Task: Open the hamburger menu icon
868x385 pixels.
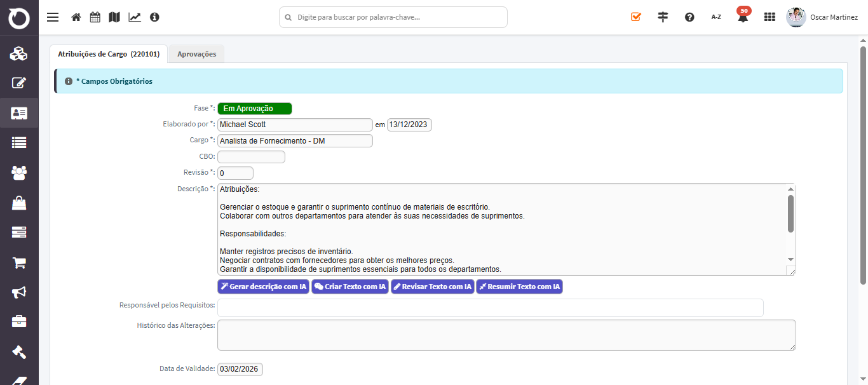Action: 53,17
